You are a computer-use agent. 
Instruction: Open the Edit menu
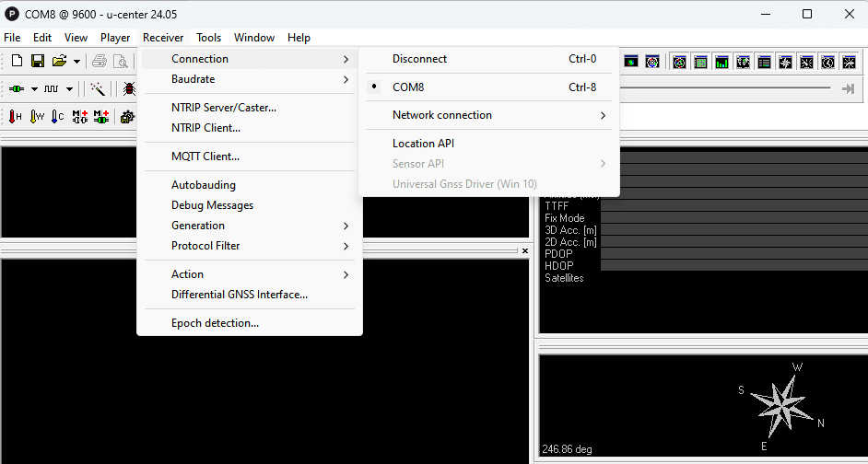[x=42, y=38]
